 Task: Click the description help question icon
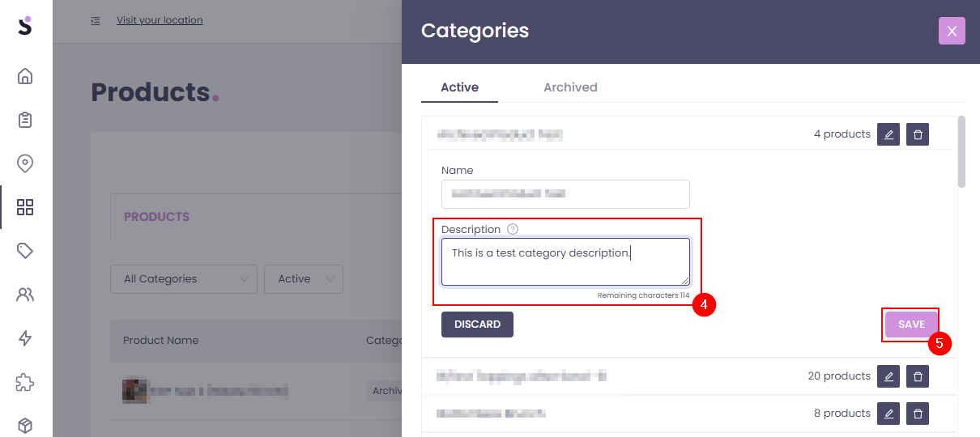pyautogui.click(x=513, y=230)
